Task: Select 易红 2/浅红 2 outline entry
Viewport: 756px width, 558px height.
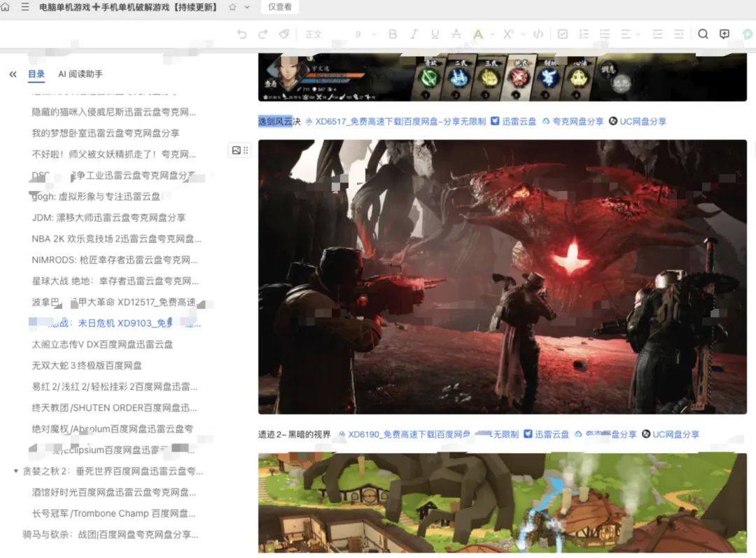Action: coord(115,386)
